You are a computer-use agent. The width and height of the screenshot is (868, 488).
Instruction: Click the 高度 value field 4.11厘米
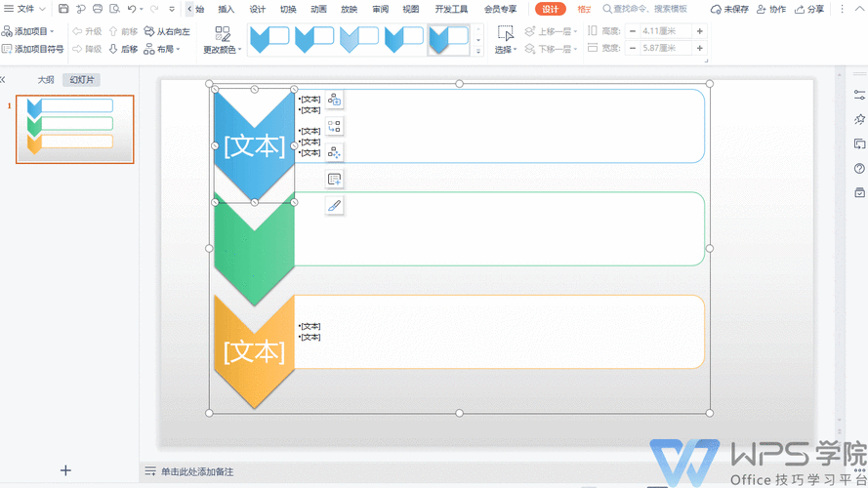665,31
